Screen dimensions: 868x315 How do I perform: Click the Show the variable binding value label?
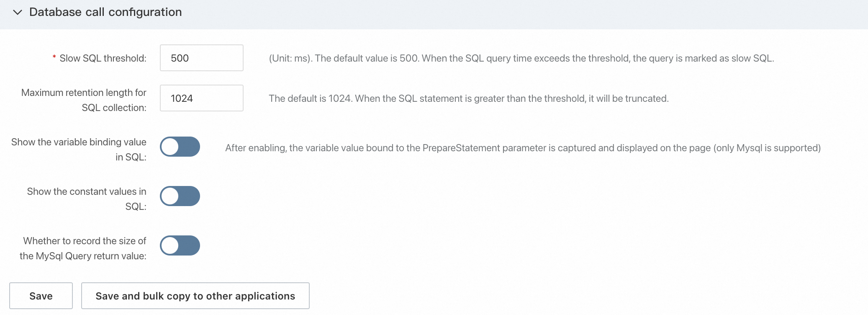79,150
